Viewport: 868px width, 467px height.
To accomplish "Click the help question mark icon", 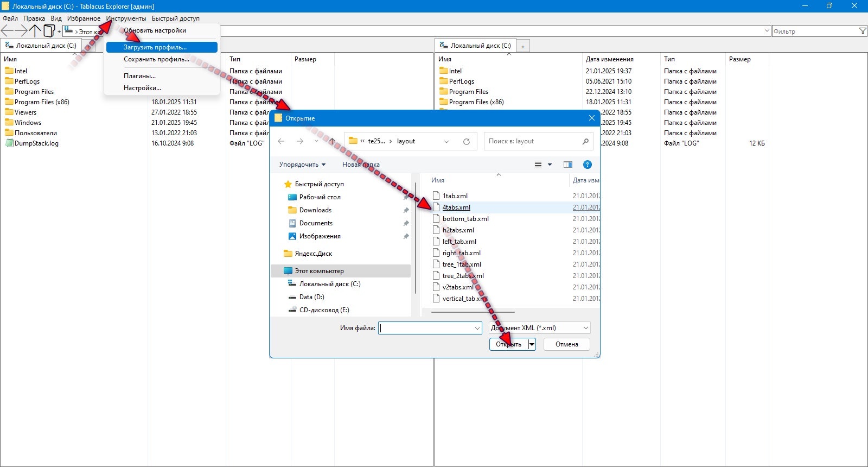I will point(587,165).
